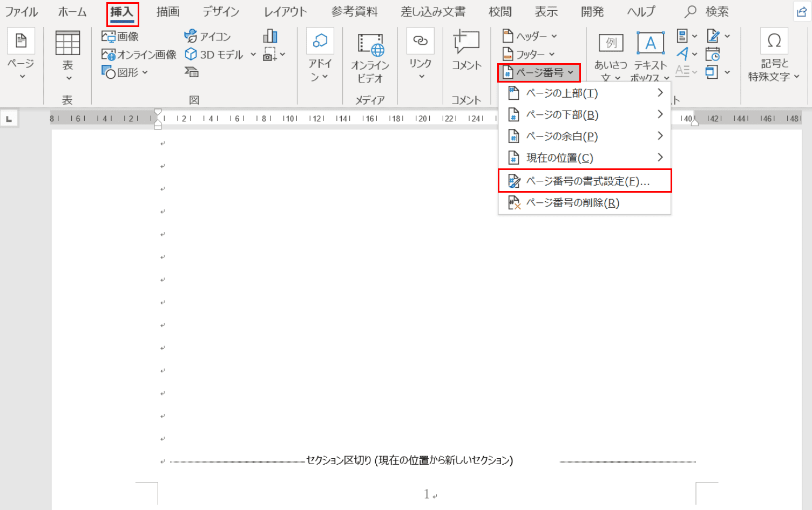Insert オンライン ビデオ online video
Viewport: 812px width, 510px height.
(370, 58)
